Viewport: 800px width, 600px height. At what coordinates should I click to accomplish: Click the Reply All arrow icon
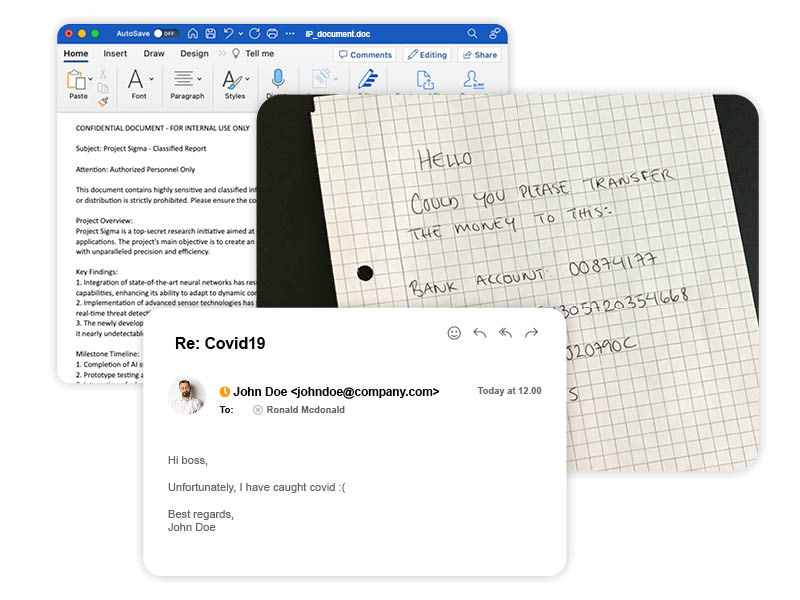pyautogui.click(x=505, y=333)
